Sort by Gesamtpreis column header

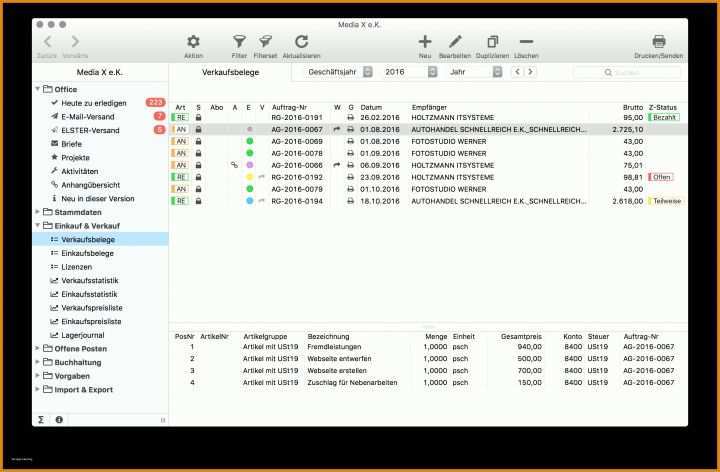click(521, 337)
